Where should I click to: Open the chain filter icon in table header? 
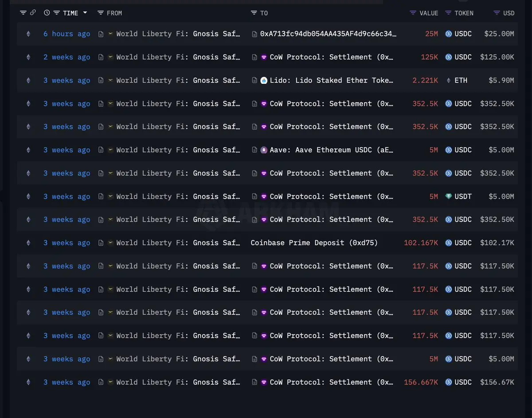click(x=23, y=13)
